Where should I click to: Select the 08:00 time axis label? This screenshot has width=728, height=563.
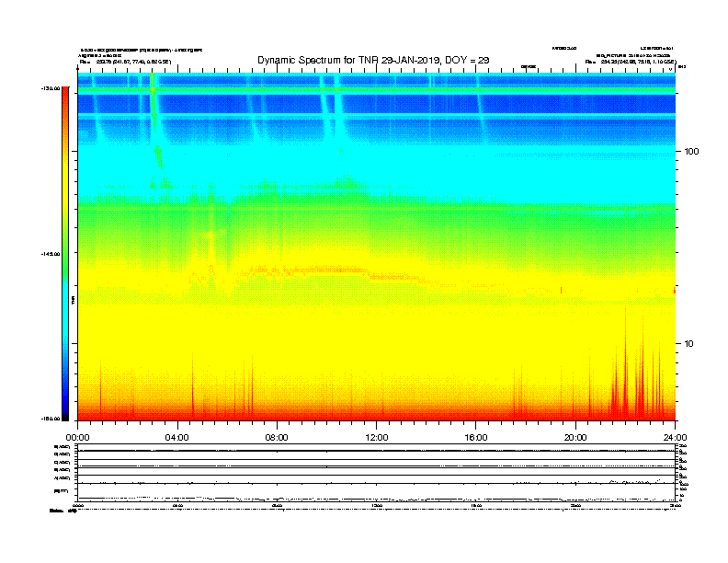[277, 438]
